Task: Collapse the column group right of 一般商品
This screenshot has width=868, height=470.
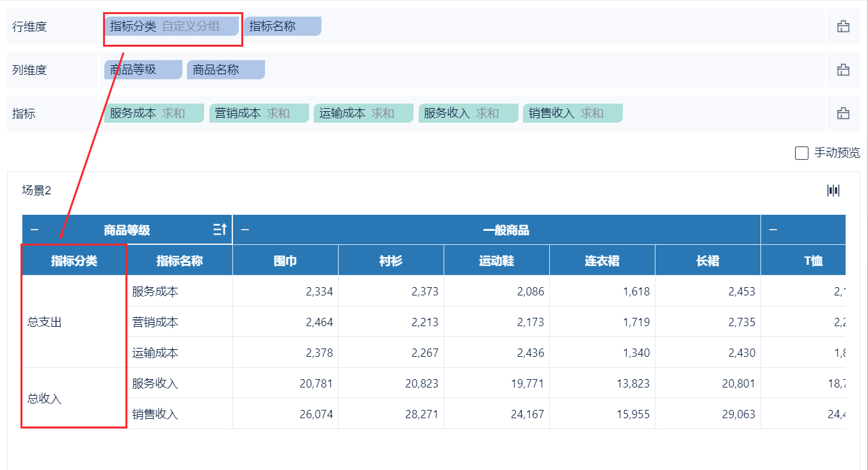Action: [x=773, y=230]
